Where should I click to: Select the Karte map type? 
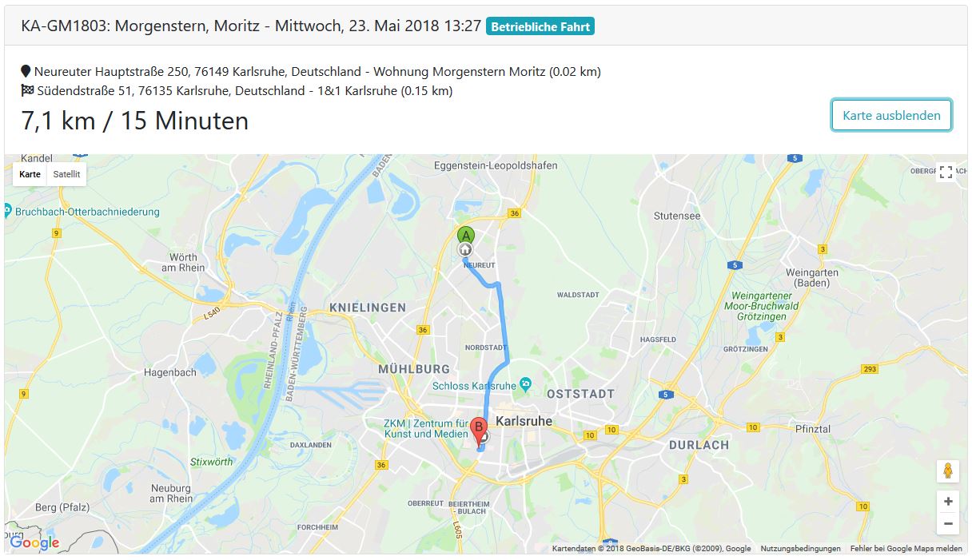30,174
